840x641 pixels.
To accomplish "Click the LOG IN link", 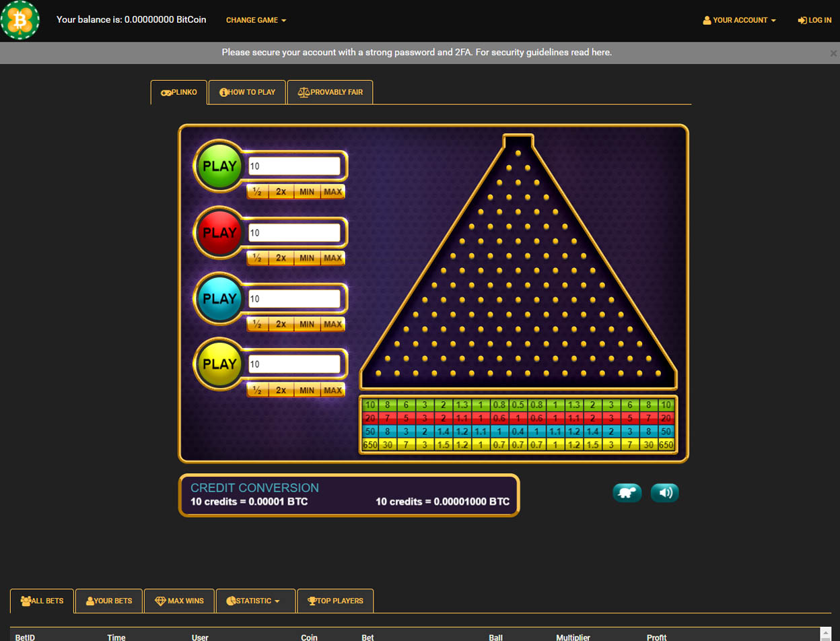I will pos(814,20).
